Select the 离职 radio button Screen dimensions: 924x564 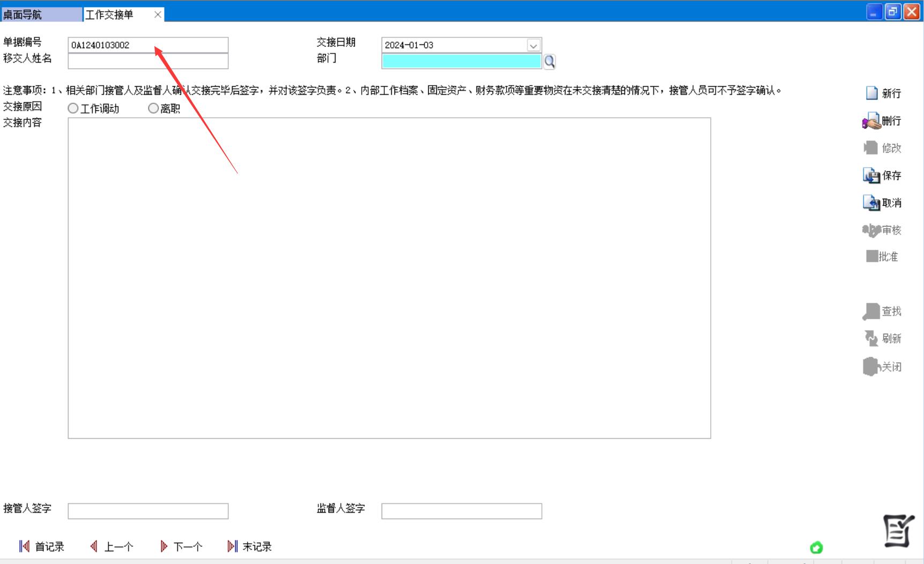tap(153, 109)
